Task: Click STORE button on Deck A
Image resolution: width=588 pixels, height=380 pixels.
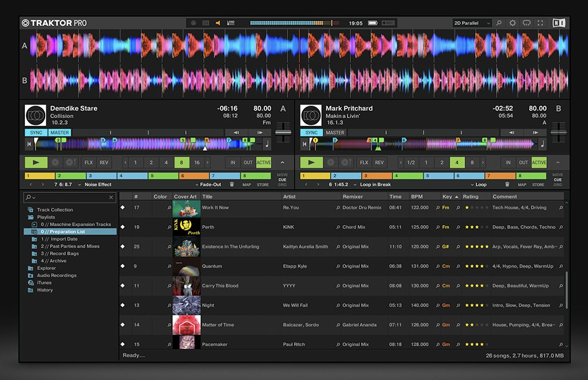Action: click(x=263, y=185)
